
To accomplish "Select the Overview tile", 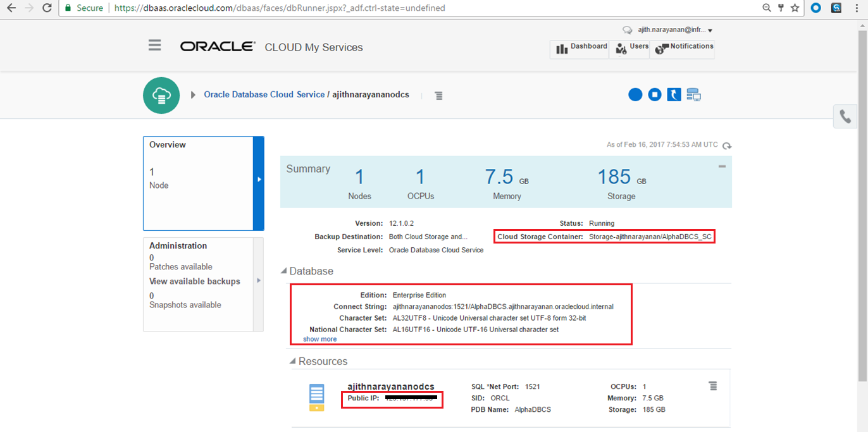I will (198, 183).
